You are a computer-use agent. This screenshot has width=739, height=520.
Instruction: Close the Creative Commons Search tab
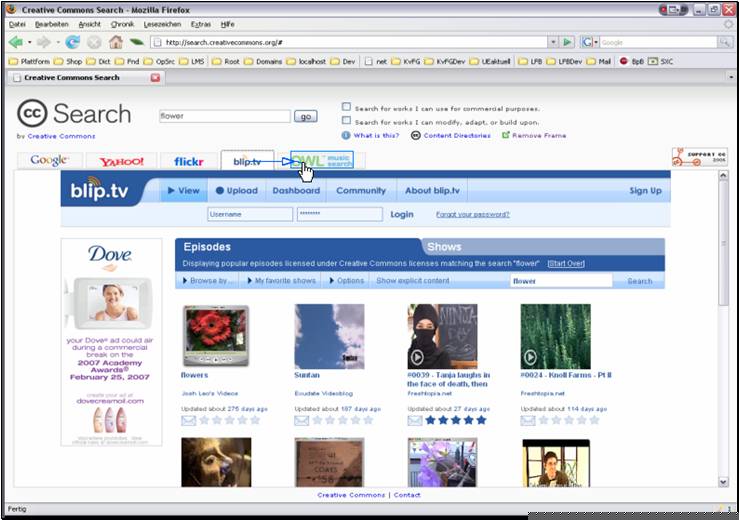tap(155, 77)
